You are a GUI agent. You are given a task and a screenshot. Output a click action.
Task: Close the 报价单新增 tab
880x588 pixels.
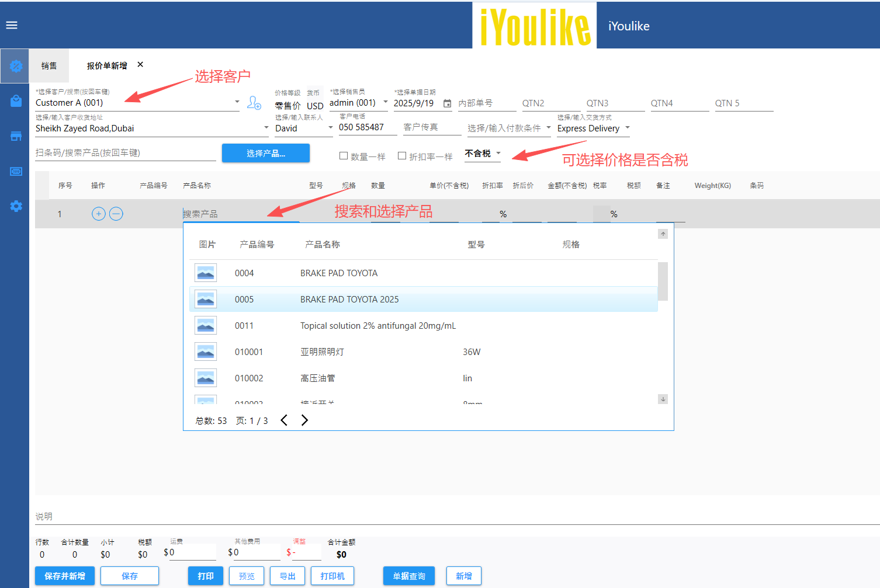click(x=140, y=65)
